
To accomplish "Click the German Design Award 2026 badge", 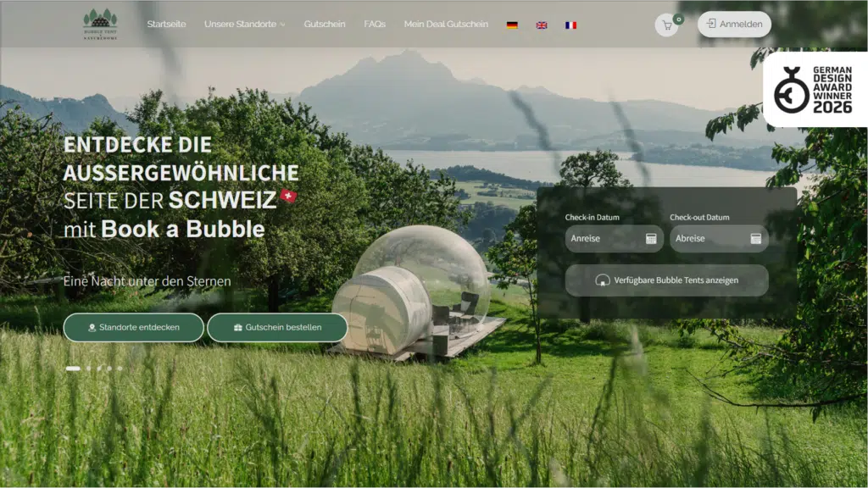I will pos(815,90).
